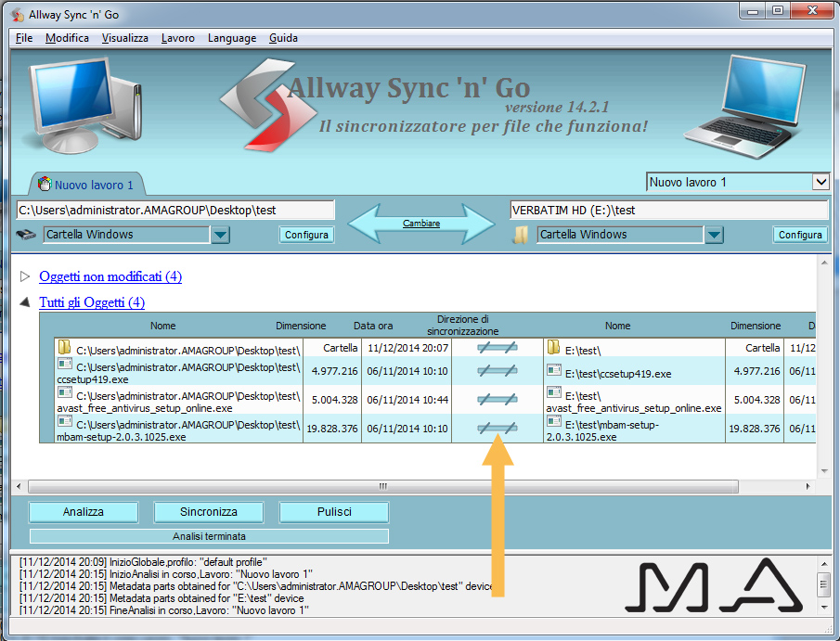The width and height of the screenshot is (840, 641).
Task: Click the right Configura button
Action: (800, 235)
